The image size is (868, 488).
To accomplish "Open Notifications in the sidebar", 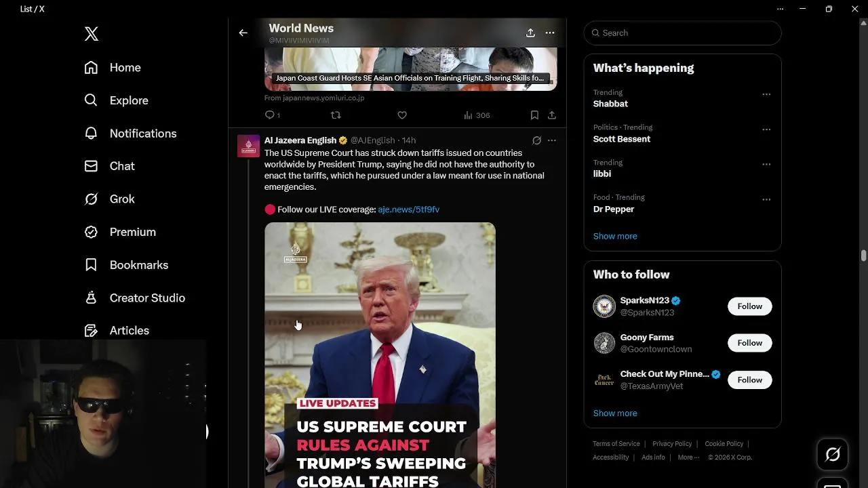I will (130, 134).
